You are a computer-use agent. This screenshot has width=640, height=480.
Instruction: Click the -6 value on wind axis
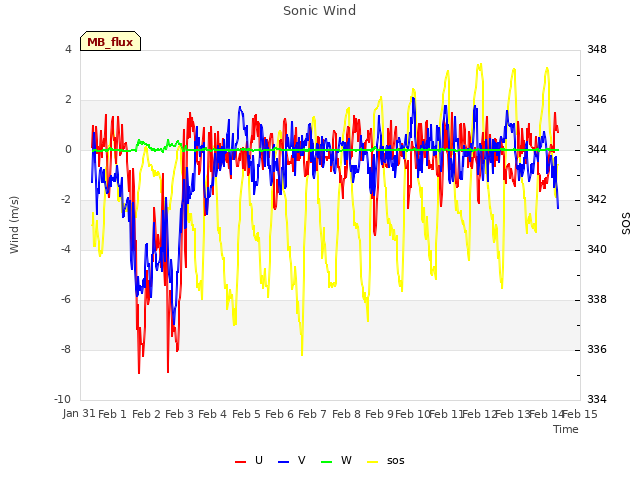65,299
